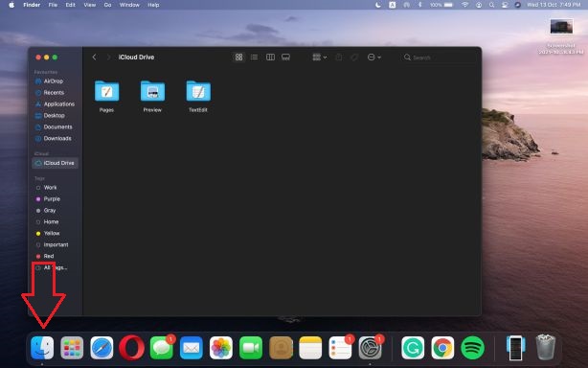Open the TextEdit folder
588x368 pixels.
point(198,91)
